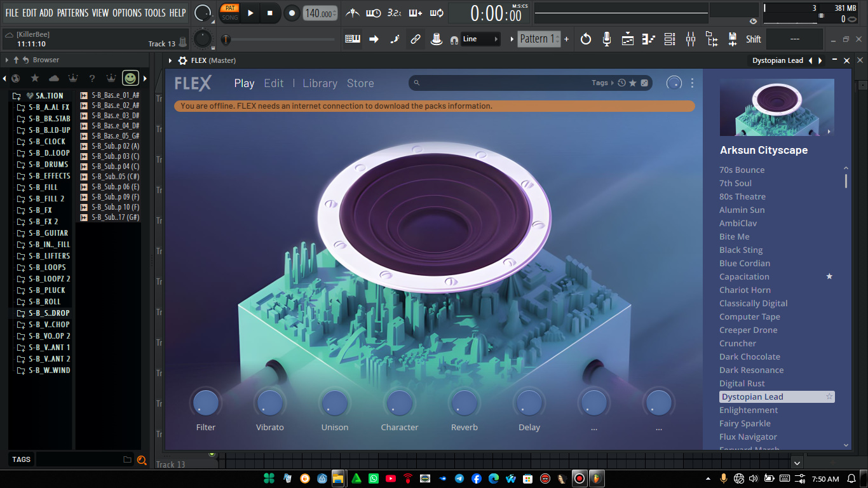Open typing keyboard to piano icon
The width and height of the screenshot is (868, 488).
click(x=353, y=39)
